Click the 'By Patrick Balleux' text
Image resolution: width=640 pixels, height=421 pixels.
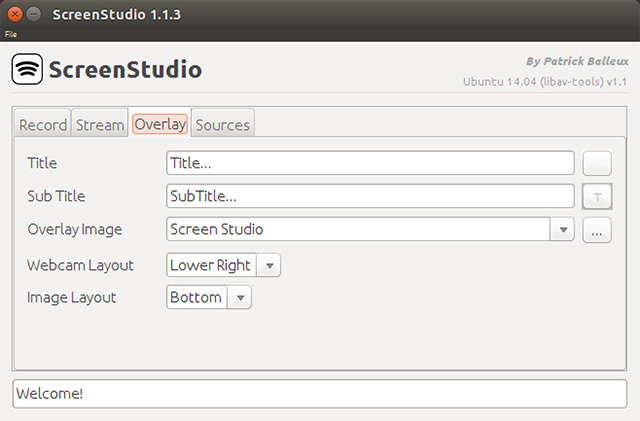point(577,61)
